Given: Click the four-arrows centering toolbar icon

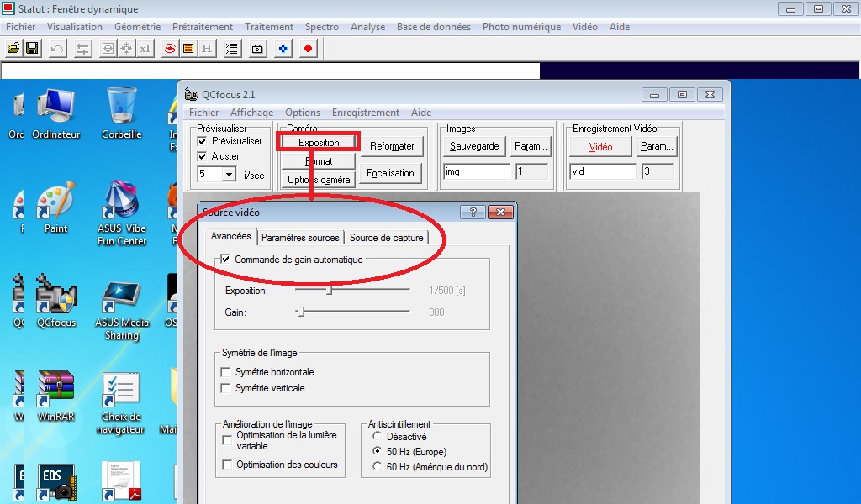Looking at the screenshot, I should coord(126,49).
